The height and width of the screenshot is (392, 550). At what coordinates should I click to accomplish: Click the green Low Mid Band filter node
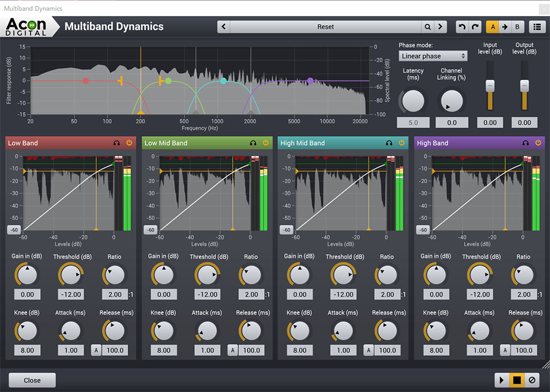[x=168, y=81]
